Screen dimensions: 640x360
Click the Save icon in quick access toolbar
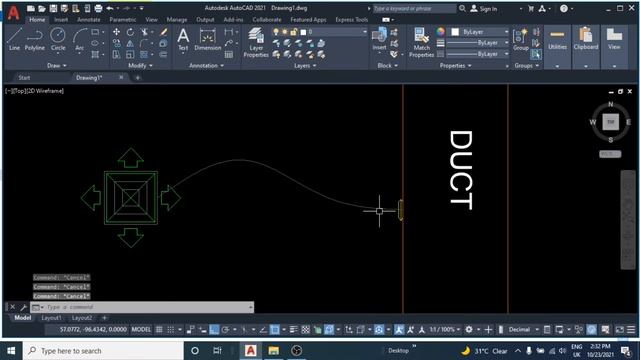pyautogui.click(x=53, y=8)
